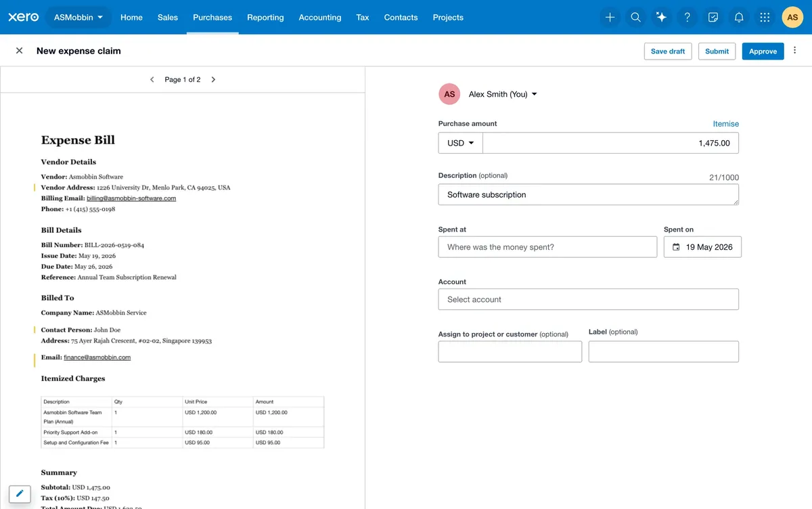
Task: Click the Label field
Action: [664, 351]
